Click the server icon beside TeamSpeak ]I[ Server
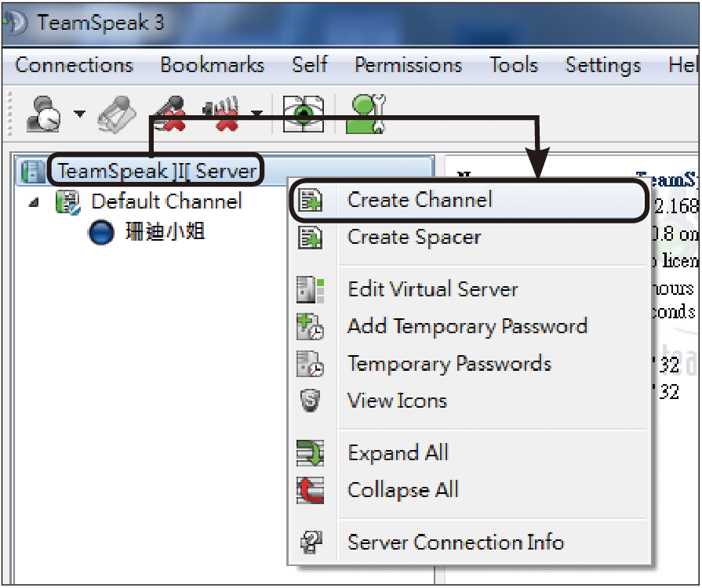 tap(32, 172)
